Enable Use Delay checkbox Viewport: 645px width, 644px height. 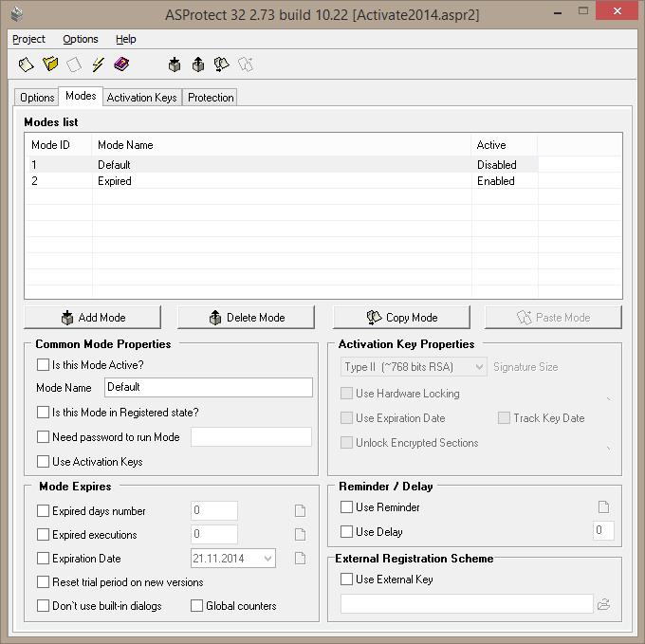click(346, 532)
